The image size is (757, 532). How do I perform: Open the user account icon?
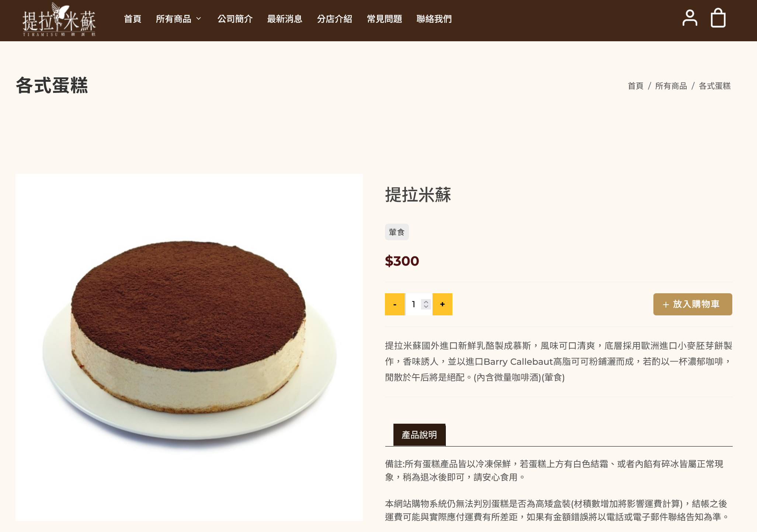[x=690, y=18]
